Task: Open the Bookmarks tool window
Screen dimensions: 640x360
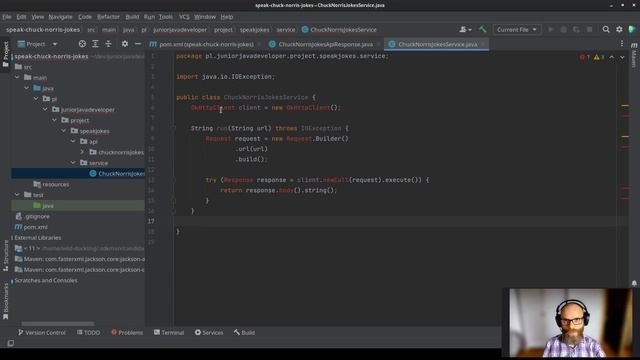Action: [6, 302]
